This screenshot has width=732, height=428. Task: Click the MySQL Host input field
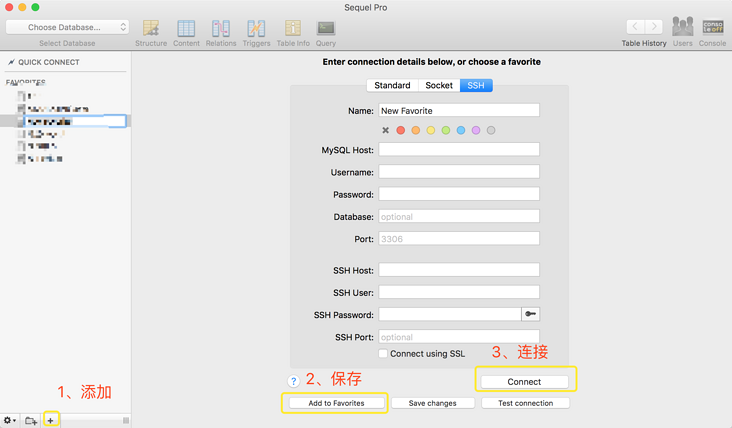[459, 150]
